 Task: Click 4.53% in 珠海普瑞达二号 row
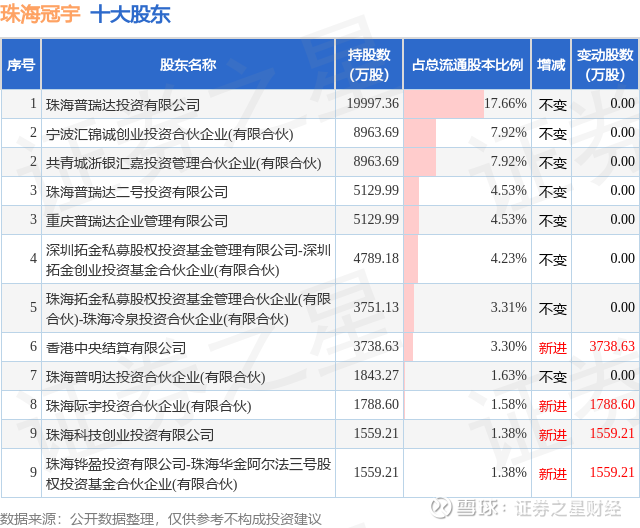pyautogui.click(x=509, y=190)
